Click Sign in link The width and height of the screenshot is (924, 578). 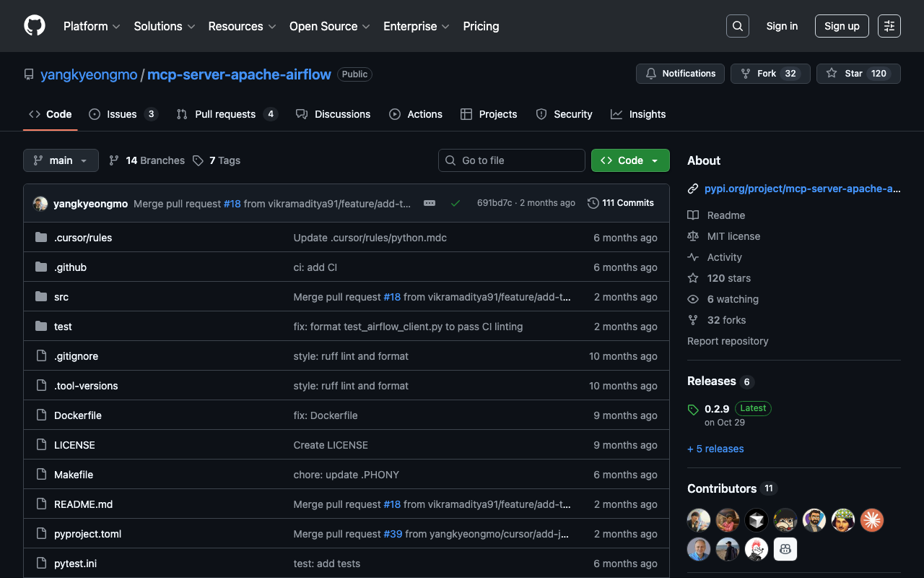782,26
